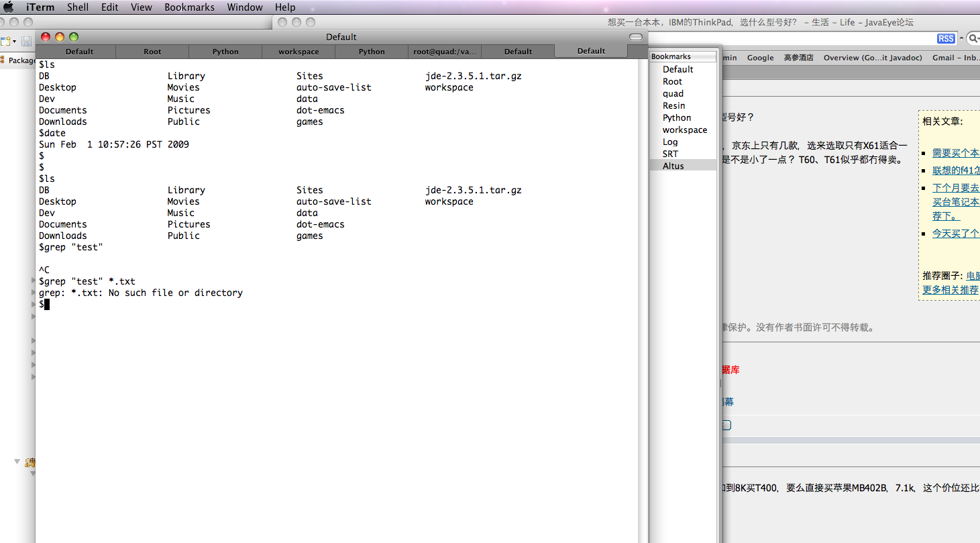
Task: Toggle iTerm toolbar with the pill button
Action: click(636, 37)
